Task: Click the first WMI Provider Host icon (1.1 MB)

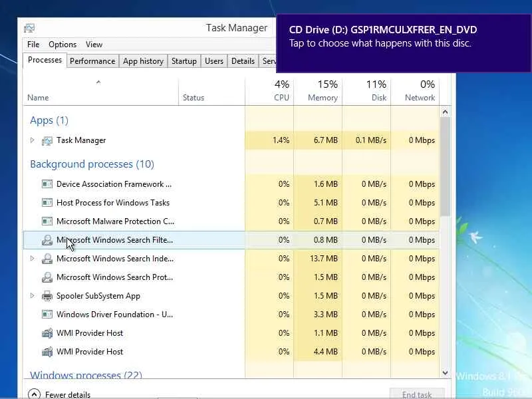Action: pos(47,333)
